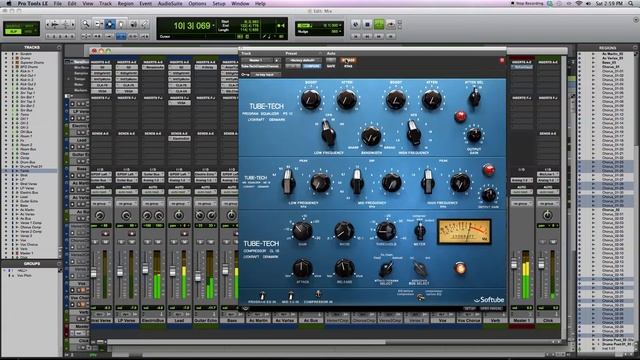Open the Regions list pop-up menu
Screen dimensions: 640x360
coord(635,48)
